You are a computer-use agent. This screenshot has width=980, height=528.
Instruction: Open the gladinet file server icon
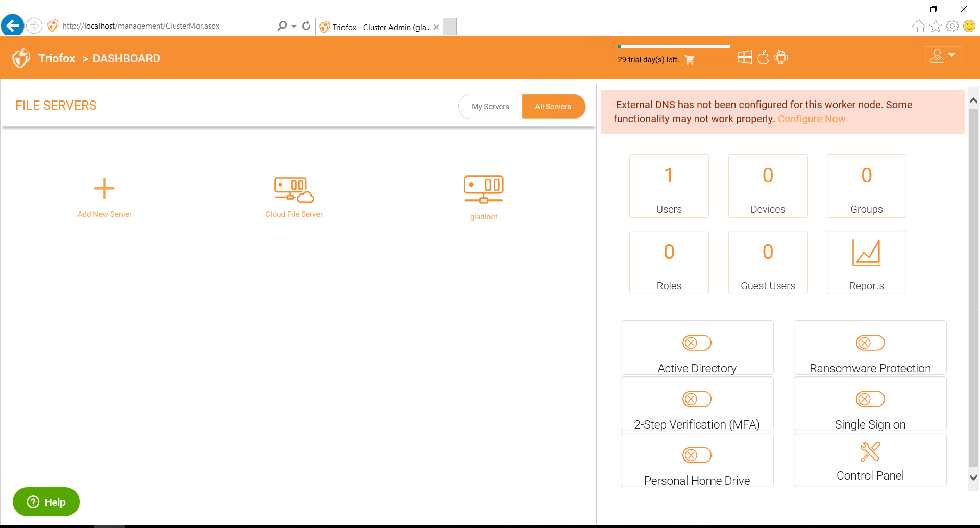point(483,189)
